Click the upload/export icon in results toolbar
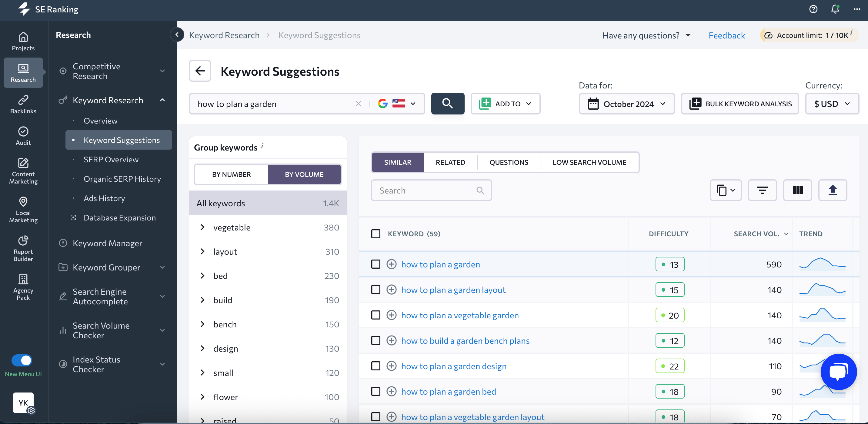The height and width of the screenshot is (424, 868). tap(833, 190)
